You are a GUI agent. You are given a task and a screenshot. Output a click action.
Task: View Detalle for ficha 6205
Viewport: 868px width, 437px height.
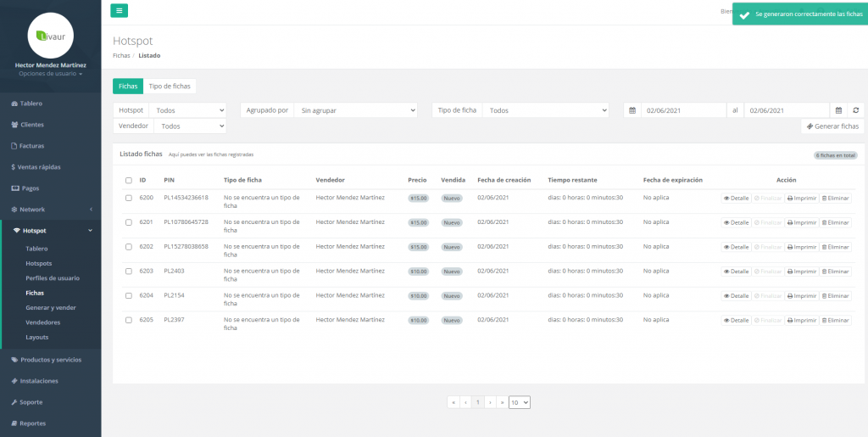pos(736,320)
